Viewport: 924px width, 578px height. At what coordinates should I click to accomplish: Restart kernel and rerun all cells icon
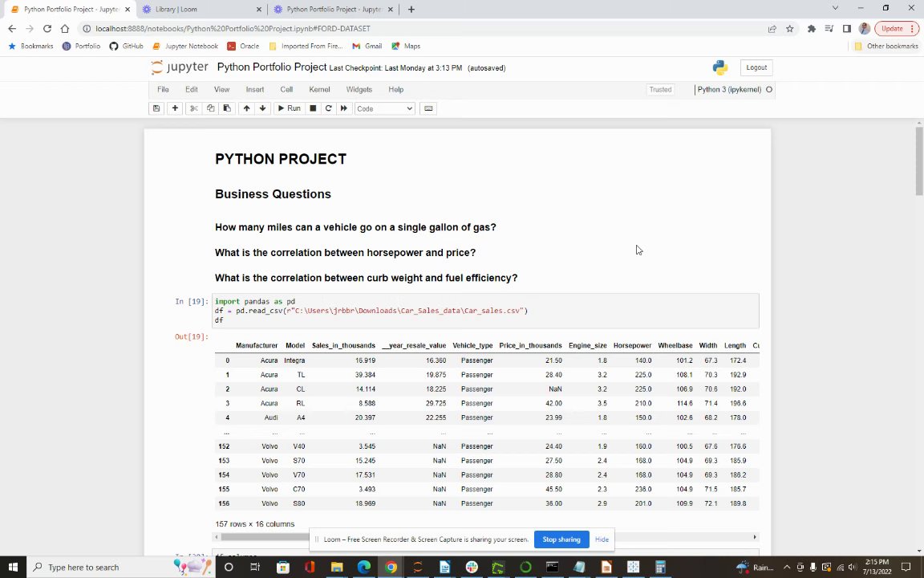pyautogui.click(x=344, y=108)
